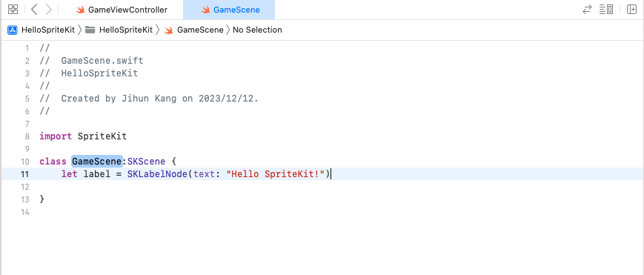Click the Created by Jihun Kang comment
This screenshot has width=644, height=275.
tap(149, 99)
